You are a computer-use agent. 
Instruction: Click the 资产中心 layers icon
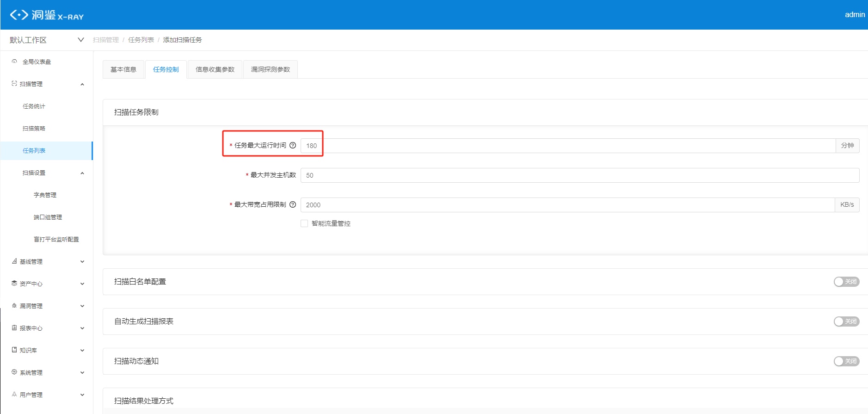point(14,284)
